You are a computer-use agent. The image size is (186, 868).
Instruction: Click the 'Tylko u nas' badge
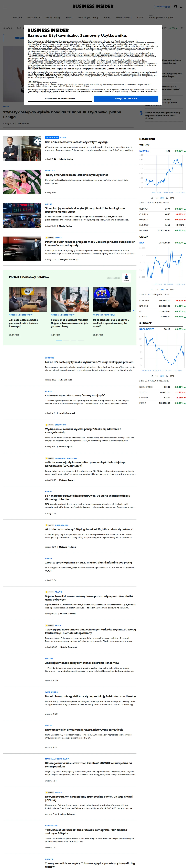point(52,137)
